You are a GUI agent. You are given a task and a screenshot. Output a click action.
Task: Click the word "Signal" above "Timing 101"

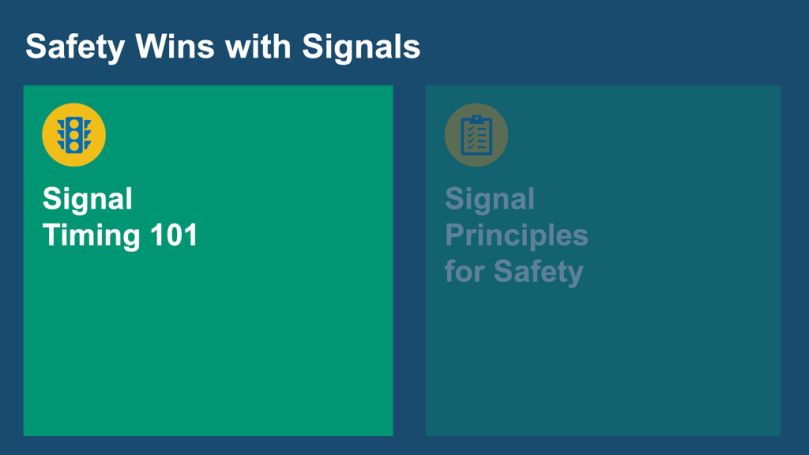88,199
